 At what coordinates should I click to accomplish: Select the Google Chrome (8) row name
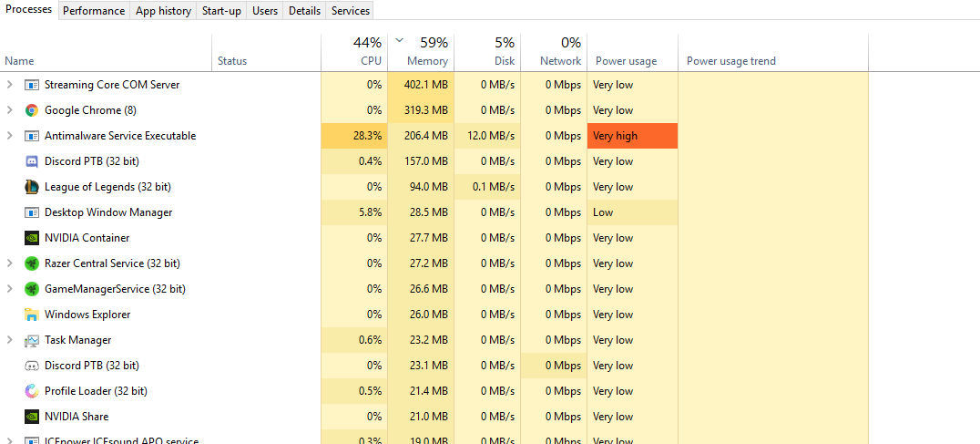pos(91,110)
